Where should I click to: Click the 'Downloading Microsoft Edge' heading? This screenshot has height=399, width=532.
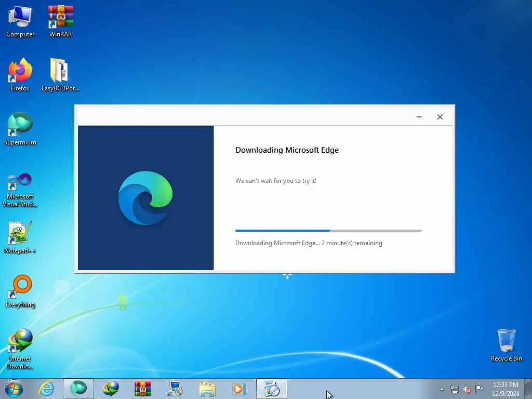(x=287, y=150)
